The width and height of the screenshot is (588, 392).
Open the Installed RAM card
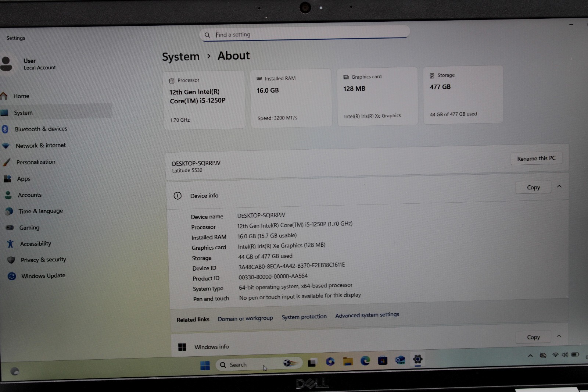[291, 98]
